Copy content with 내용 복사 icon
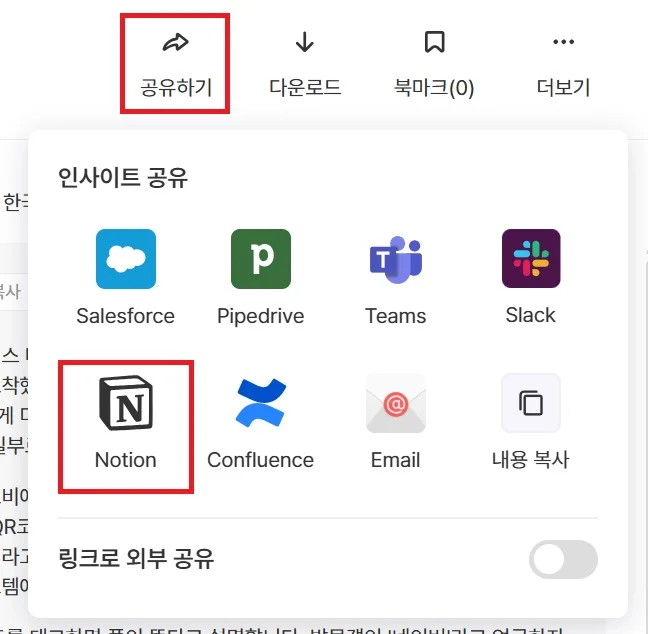The width and height of the screenshot is (648, 634). click(x=531, y=403)
